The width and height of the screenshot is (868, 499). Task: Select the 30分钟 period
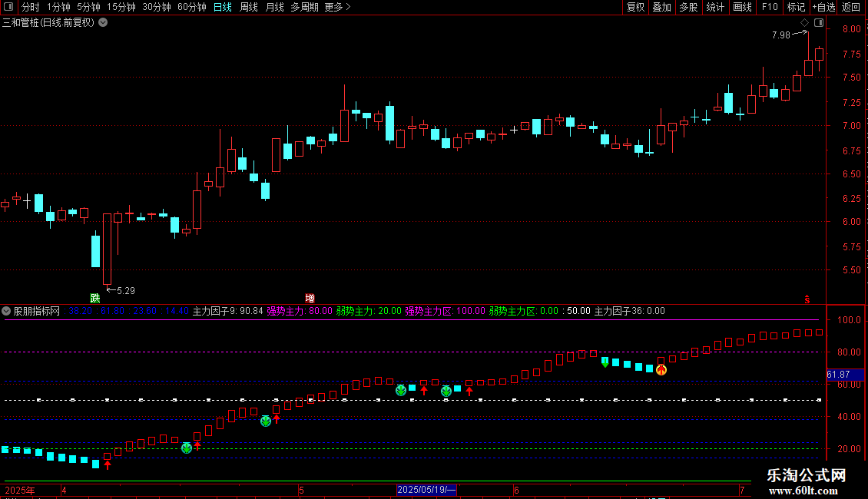pos(156,7)
